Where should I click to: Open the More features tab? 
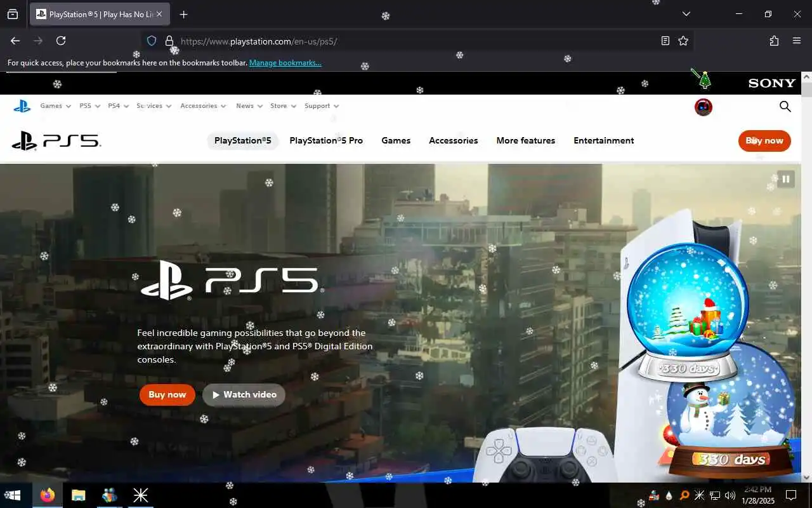525,140
